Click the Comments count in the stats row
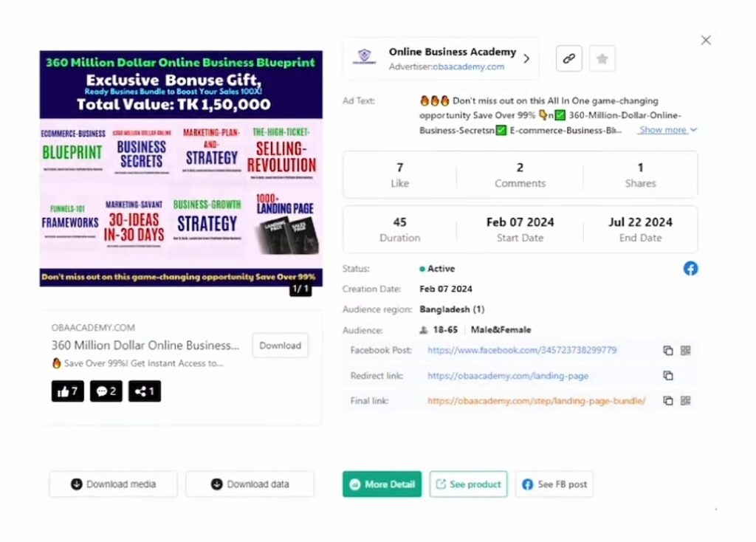This screenshot has height=542, width=756. (x=520, y=168)
